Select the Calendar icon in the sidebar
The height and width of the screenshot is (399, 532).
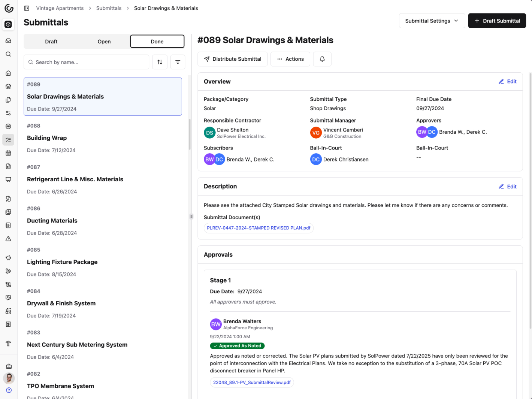tap(8, 153)
